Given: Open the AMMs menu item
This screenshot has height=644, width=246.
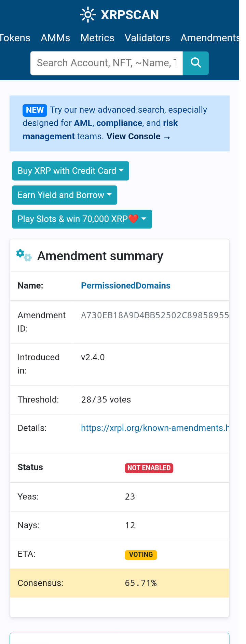Looking at the screenshot, I should [x=55, y=38].
